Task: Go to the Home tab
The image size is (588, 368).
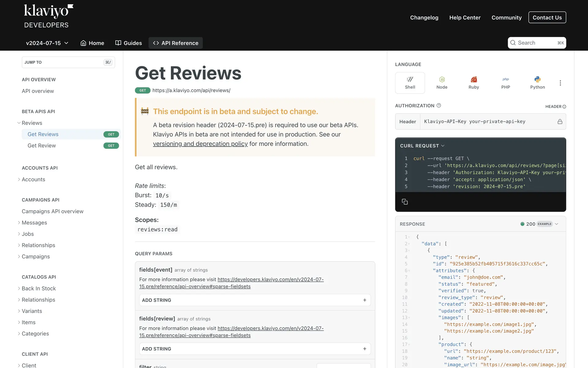Action: pos(92,43)
